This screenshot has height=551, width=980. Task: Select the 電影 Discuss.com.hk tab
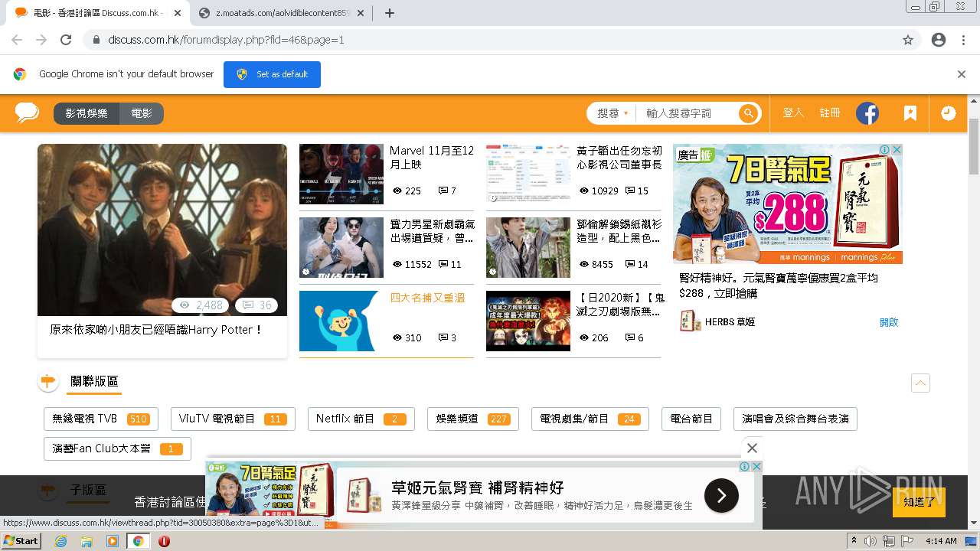pyautogui.click(x=98, y=13)
